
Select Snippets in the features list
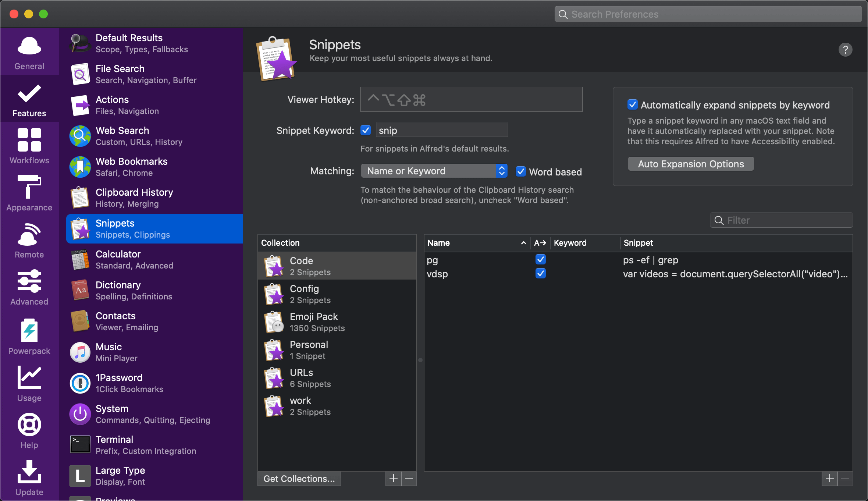tap(154, 229)
